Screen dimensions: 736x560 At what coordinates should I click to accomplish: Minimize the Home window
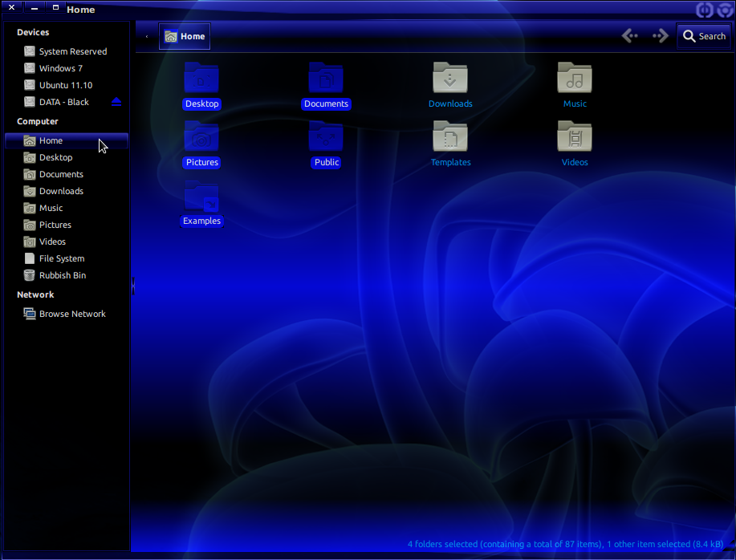point(35,8)
